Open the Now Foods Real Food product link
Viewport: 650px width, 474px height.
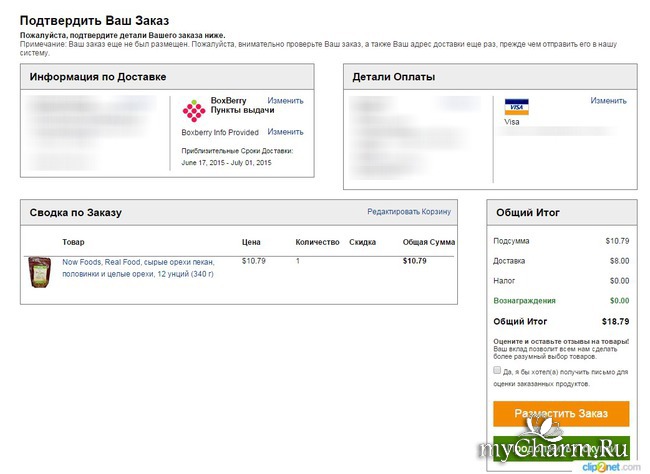(138, 267)
